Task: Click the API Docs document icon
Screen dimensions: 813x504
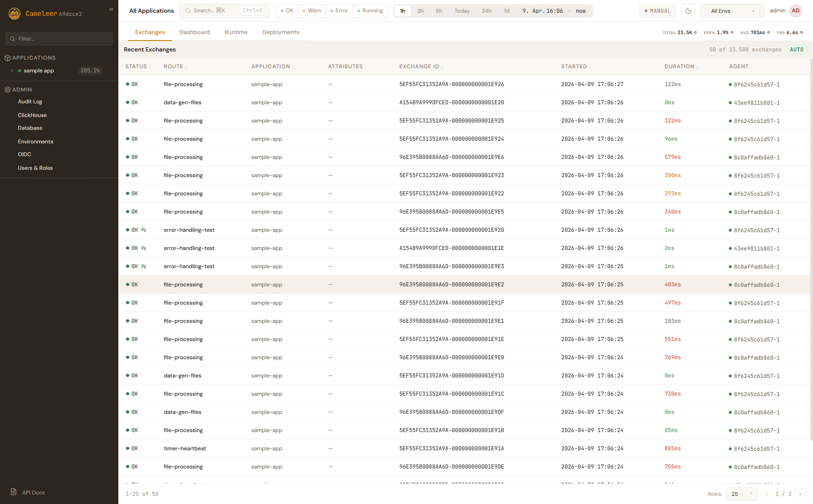Action: 14,492
